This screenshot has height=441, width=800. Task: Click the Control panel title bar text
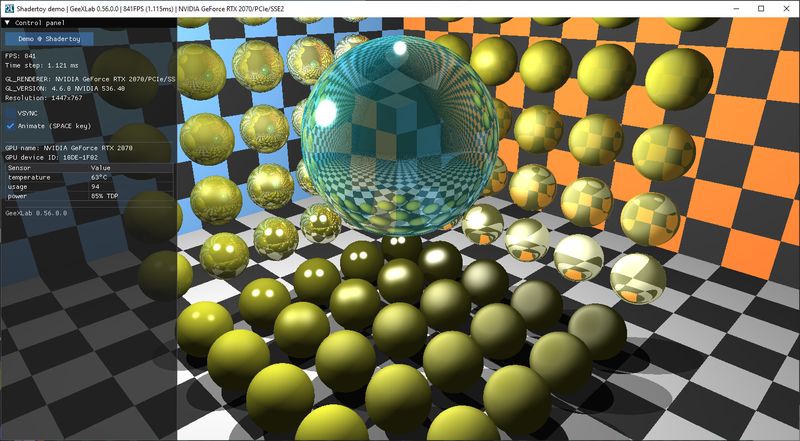point(40,22)
